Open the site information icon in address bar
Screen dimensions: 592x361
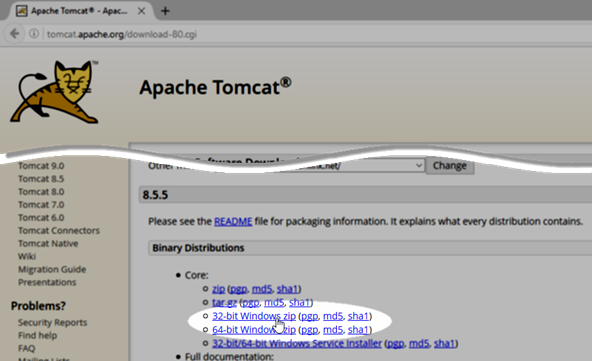click(x=34, y=34)
